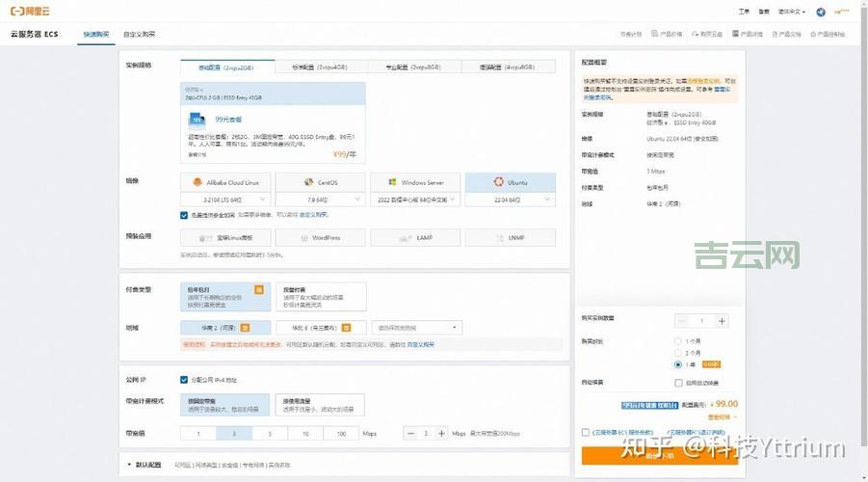Toggle the 免费提供安全加固 checkbox

tap(184, 215)
